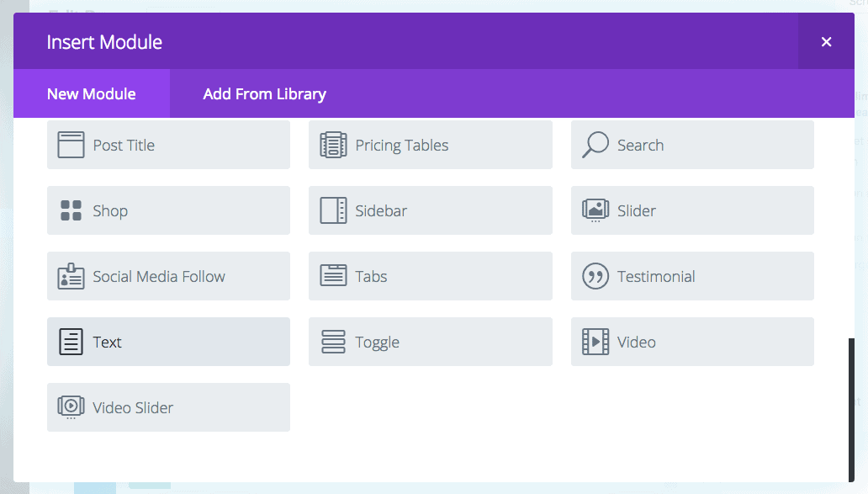The height and width of the screenshot is (494, 868).
Task: Choose the Testimonial module label
Action: coord(656,276)
